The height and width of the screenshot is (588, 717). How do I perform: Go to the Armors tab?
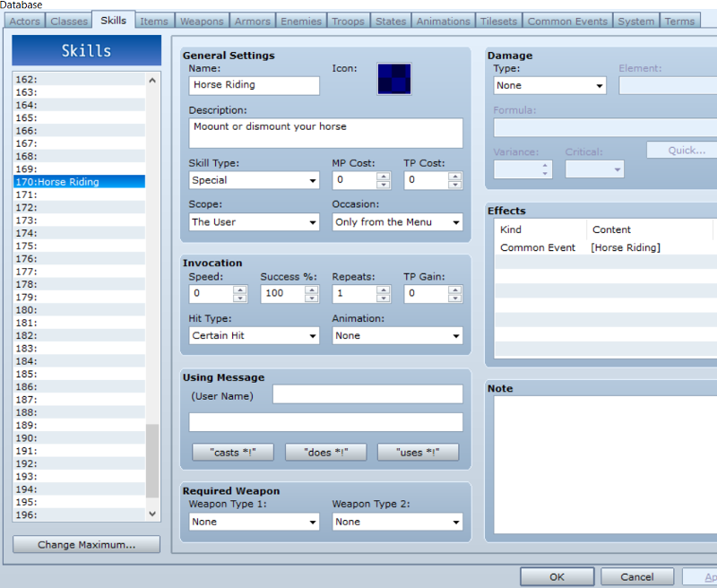pyautogui.click(x=253, y=21)
